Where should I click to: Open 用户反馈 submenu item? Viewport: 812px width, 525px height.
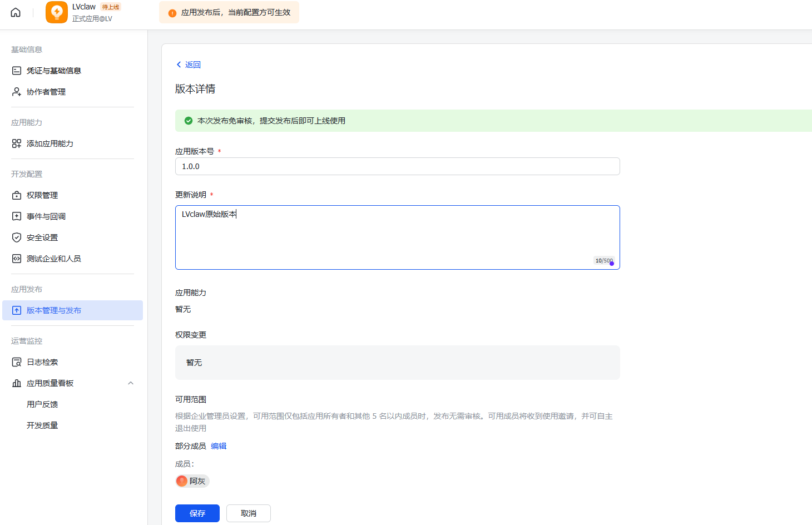42,404
